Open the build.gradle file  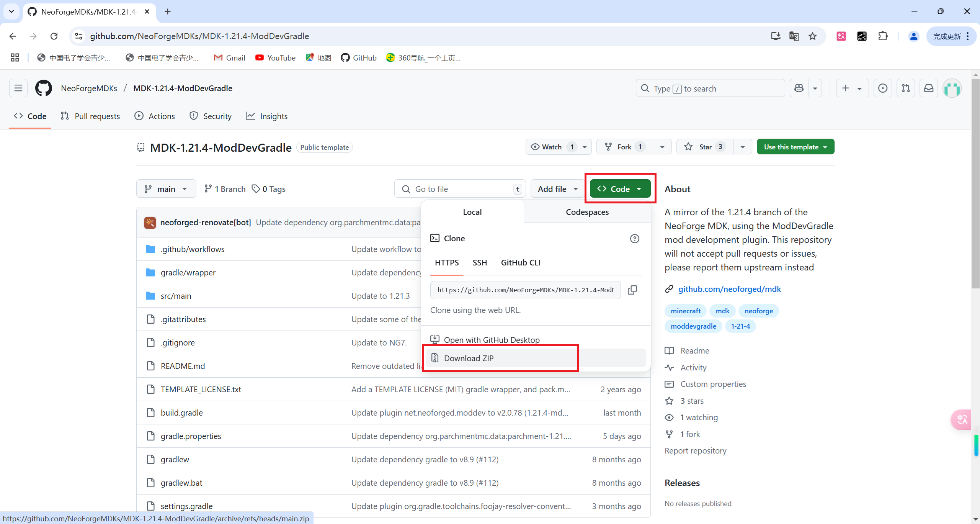[x=181, y=413]
